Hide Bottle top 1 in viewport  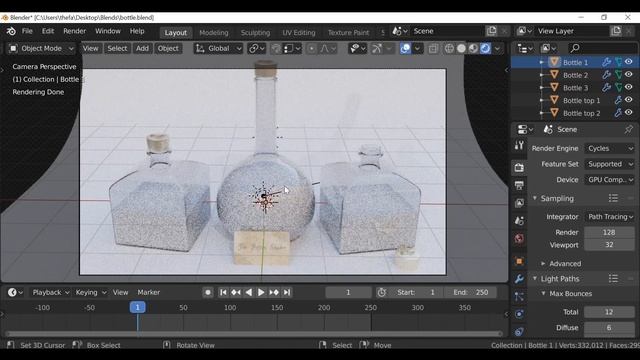tap(629, 100)
